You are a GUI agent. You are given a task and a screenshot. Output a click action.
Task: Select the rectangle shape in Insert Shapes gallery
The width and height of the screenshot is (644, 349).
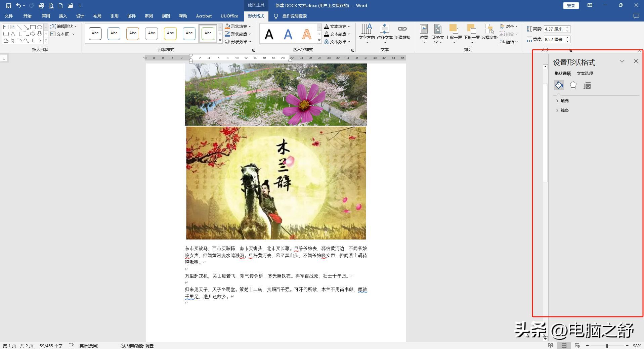pyautogui.click(x=33, y=27)
